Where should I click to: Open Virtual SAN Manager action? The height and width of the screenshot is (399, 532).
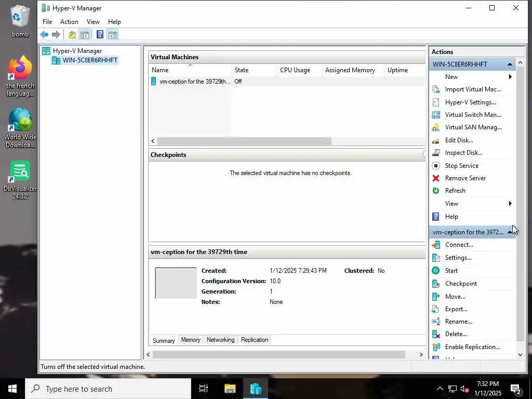click(473, 127)
